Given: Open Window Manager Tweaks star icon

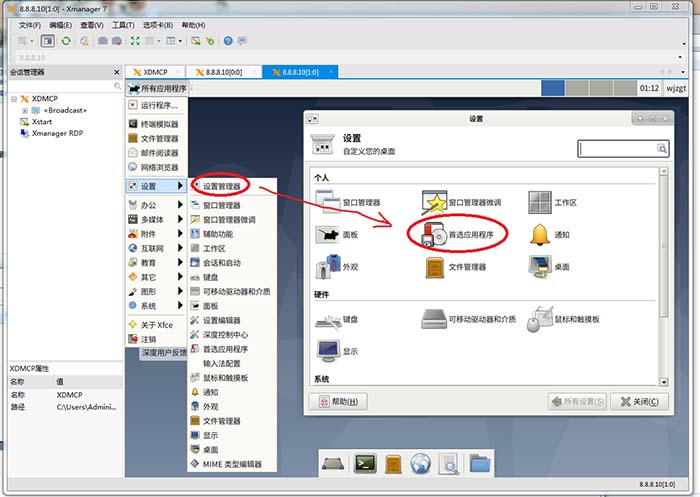Looking at the screenshot, I should pyautogui.click(x=435, y=202).
